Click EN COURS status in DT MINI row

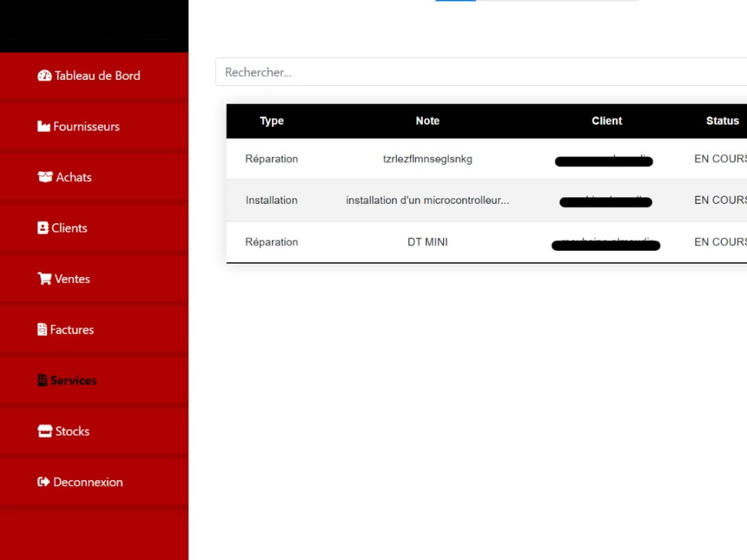720,242
